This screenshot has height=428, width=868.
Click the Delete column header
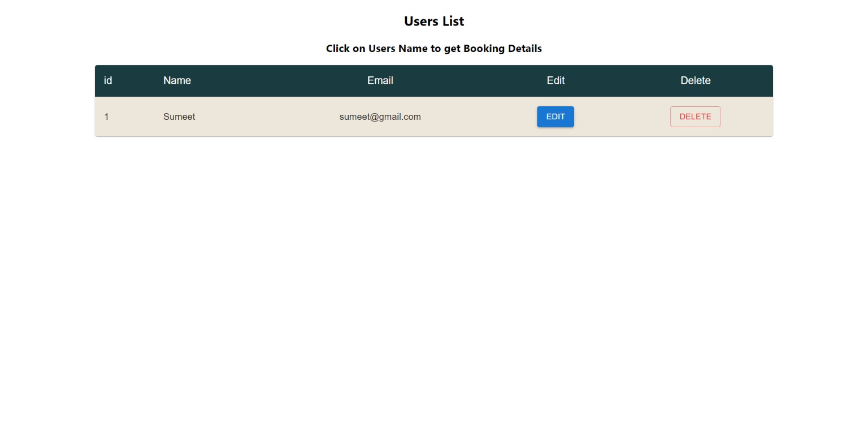pos(695,80)
